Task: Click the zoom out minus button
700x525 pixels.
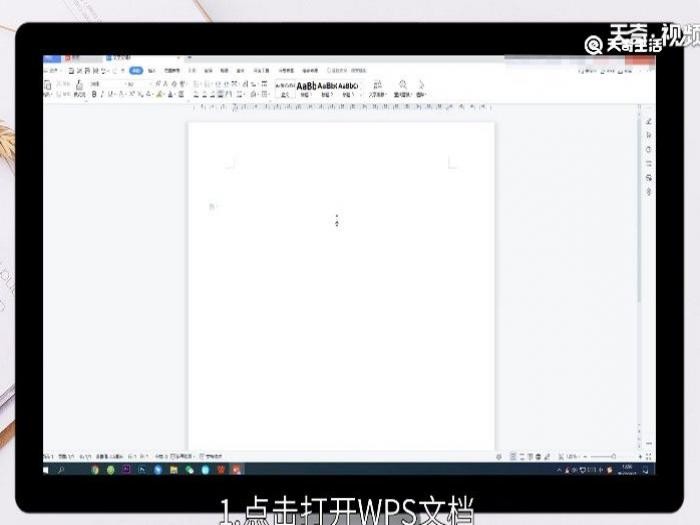Action: (x=585, y=456)
